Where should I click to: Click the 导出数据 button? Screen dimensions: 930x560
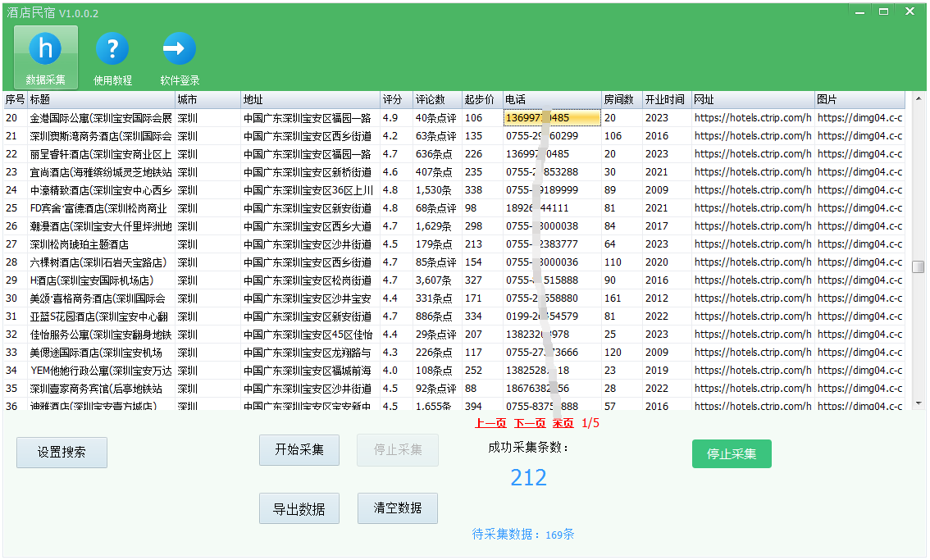coord(299,508)
